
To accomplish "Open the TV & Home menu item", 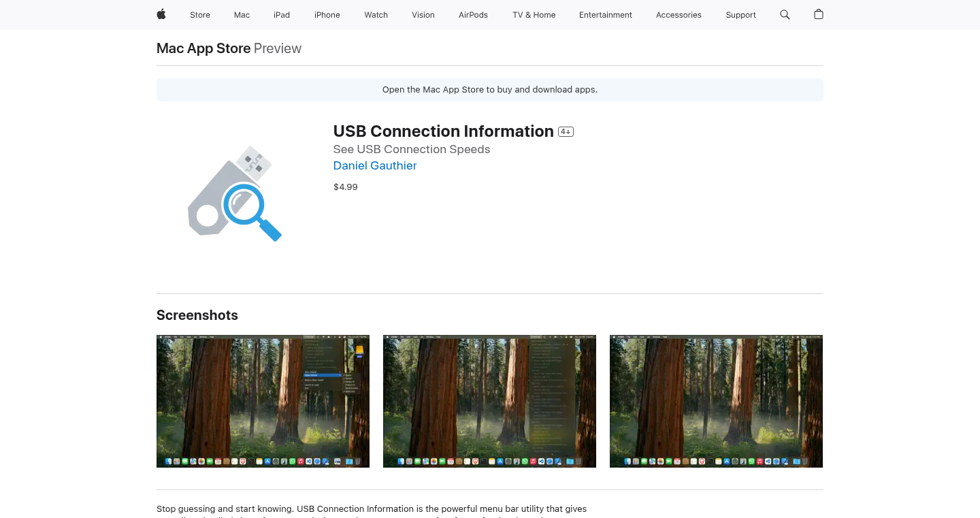I will (x=534, y=15).
